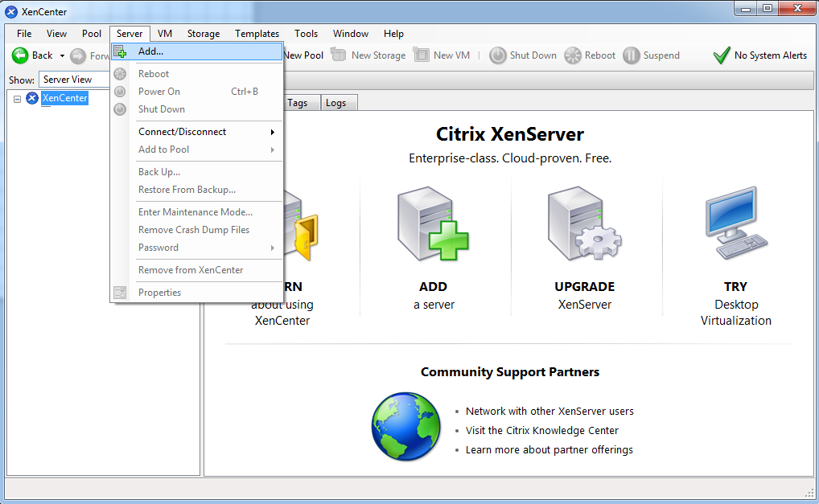Collapse the XenCenter tree node

[18, 99]
